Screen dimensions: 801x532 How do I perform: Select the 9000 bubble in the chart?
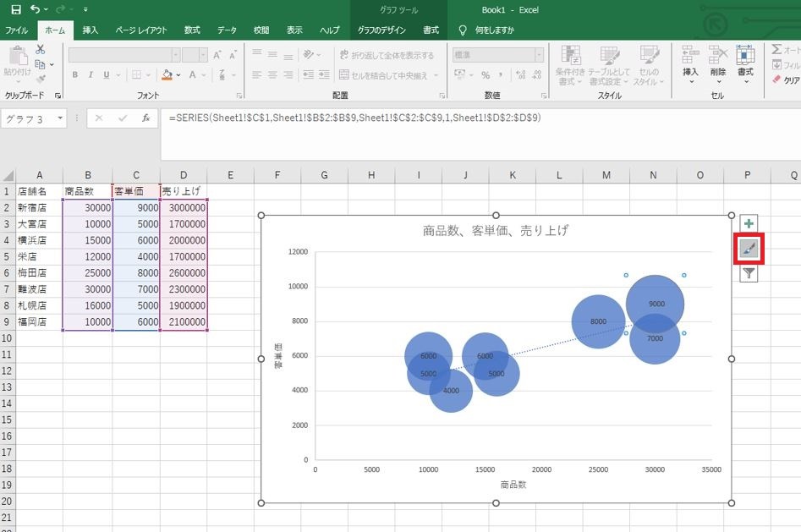click(655, 304)
